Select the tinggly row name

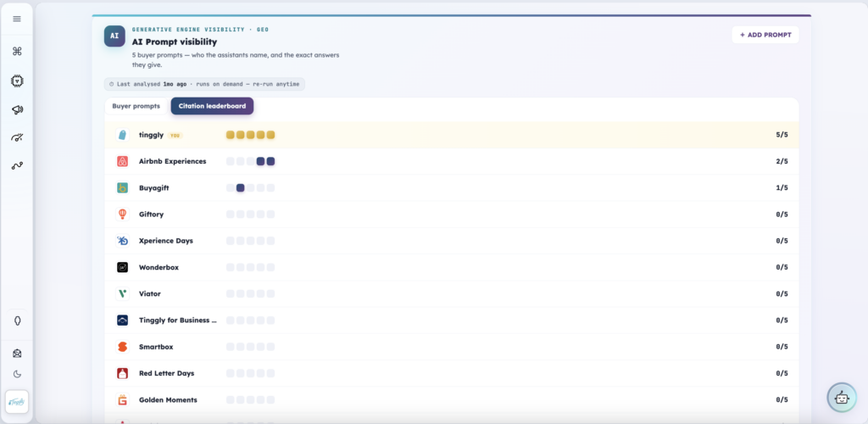coord(151,135)
